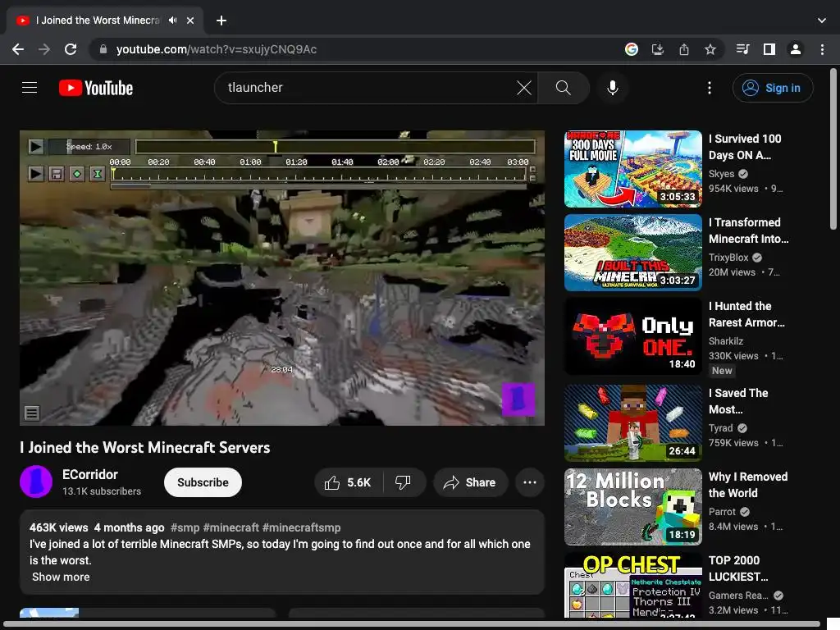Click the horizontal scrollbar at window bottom

(413, 624)
